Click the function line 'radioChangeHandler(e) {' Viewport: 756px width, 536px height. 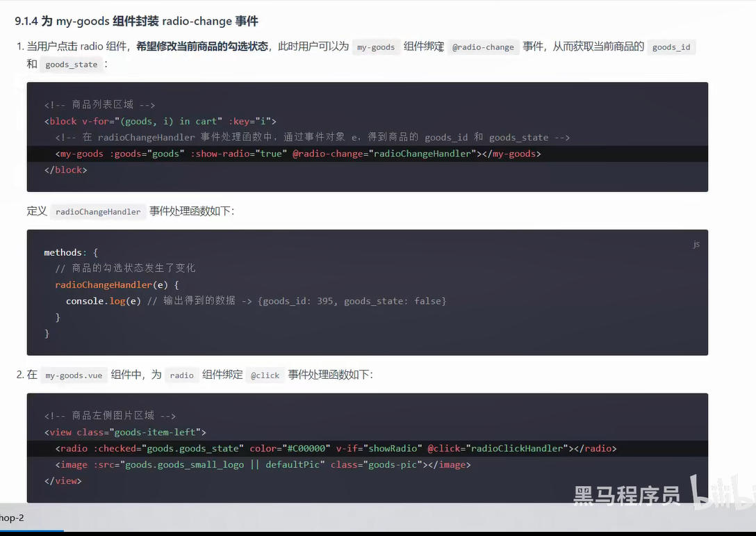[117, 284]
